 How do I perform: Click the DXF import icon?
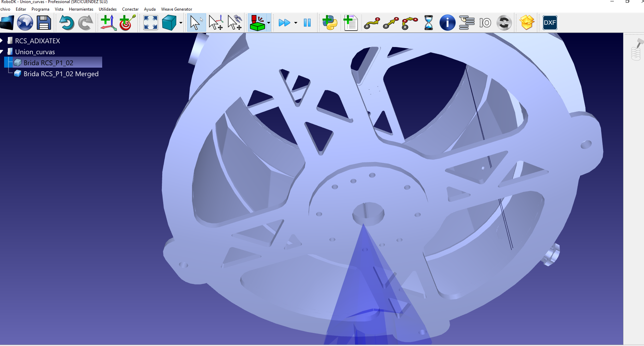point(549,23)
